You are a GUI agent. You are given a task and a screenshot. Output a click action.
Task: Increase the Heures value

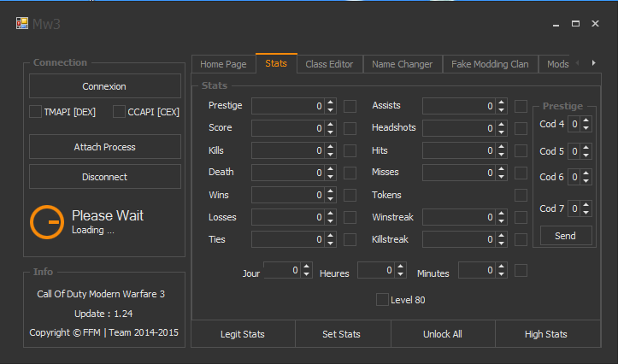[x=400, y=267]
